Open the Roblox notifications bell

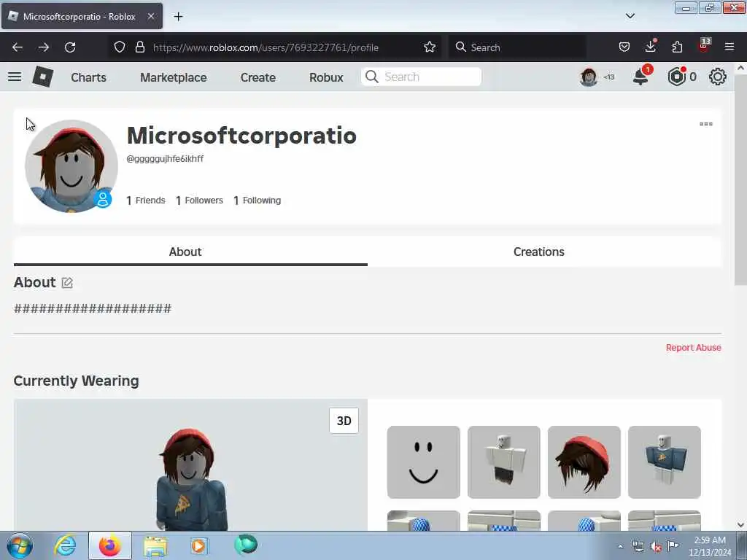641,76
